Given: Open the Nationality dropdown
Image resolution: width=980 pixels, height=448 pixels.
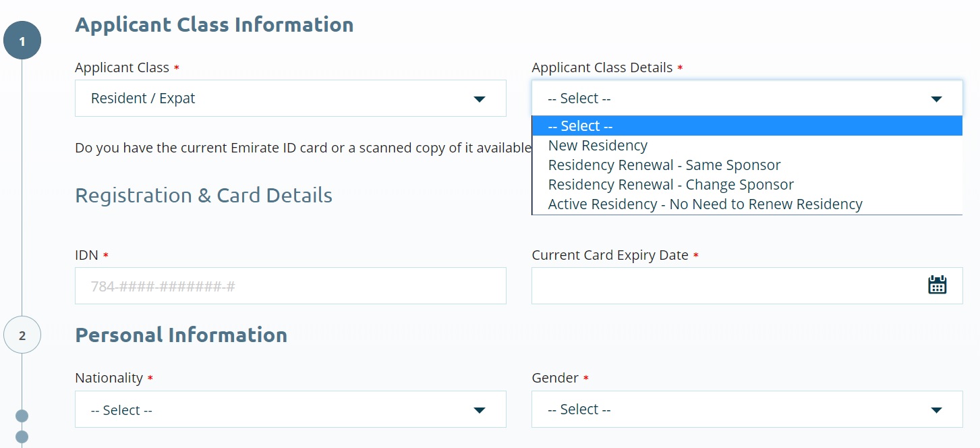Looking at the screenshot, I should tap(290, 410).
